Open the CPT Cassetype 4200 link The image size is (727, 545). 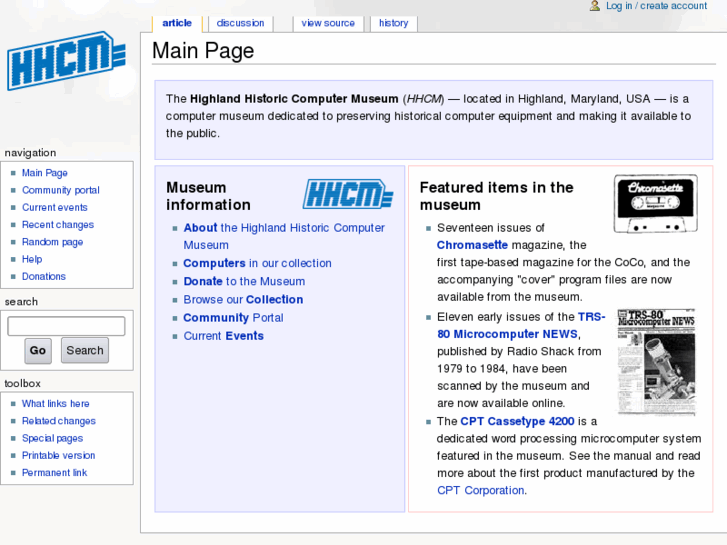coord(517,421)
